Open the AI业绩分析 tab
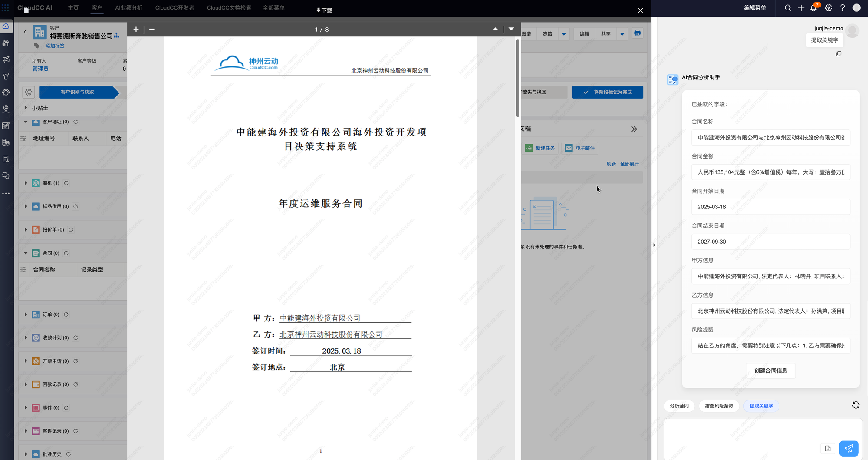This screenshot has height=460, width=868. point(128,8)
